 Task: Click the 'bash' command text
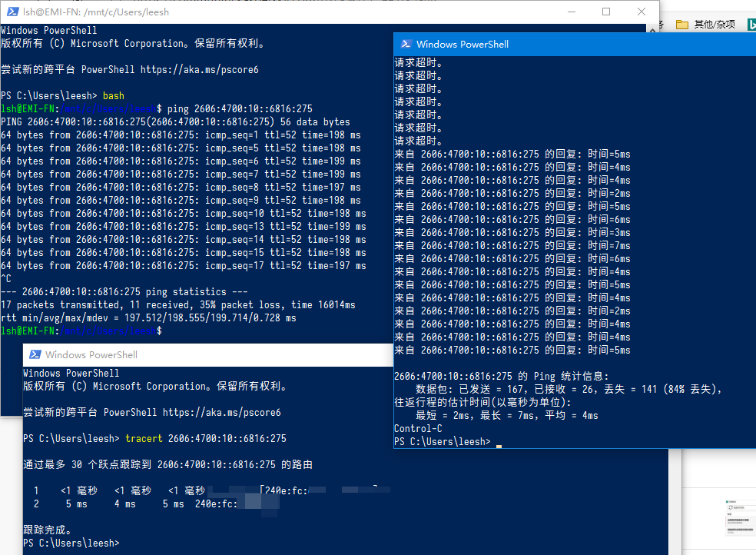pos(113,95)
